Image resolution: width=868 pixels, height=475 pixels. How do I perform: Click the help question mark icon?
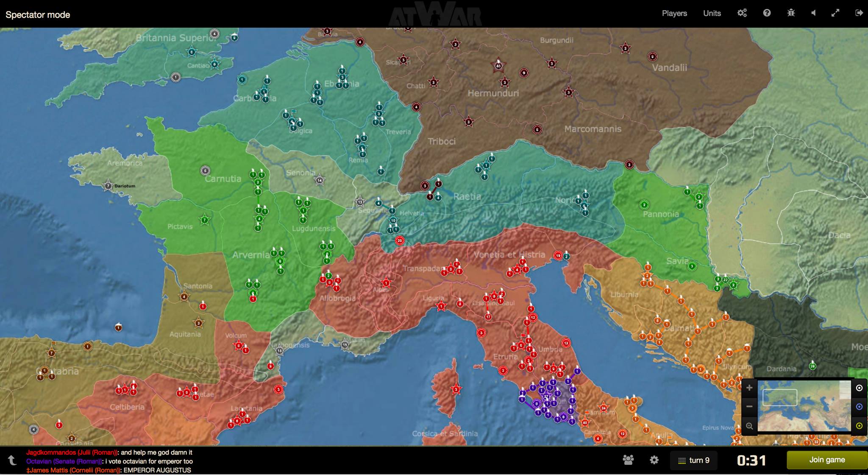click(767, 13)
